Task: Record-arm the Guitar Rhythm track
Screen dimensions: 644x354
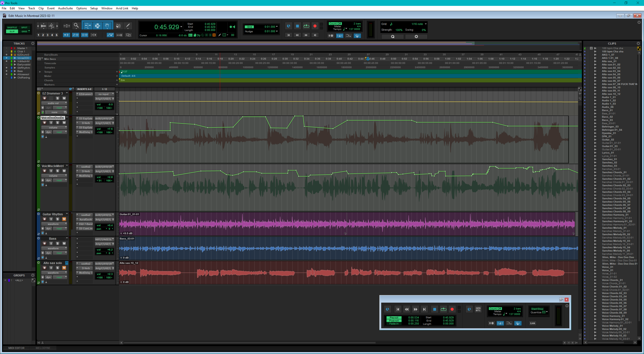Action: click(44, 219)
